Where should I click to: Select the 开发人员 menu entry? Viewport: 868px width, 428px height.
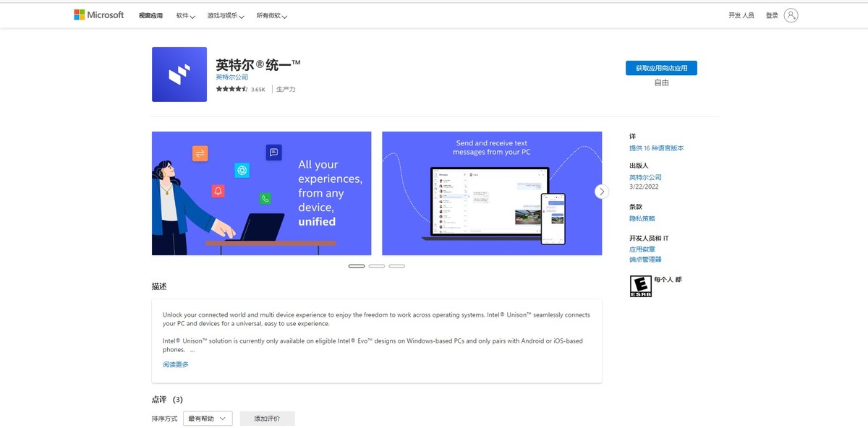[x=741, y=14]
